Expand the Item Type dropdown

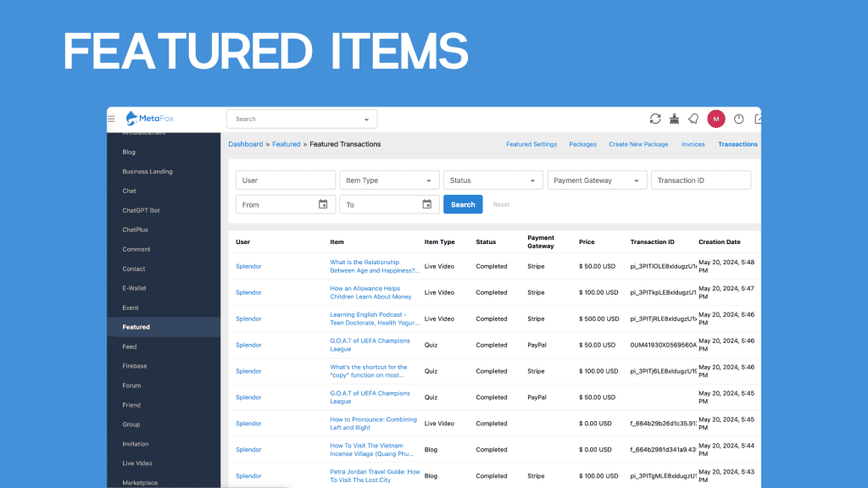tap(389, 180)
